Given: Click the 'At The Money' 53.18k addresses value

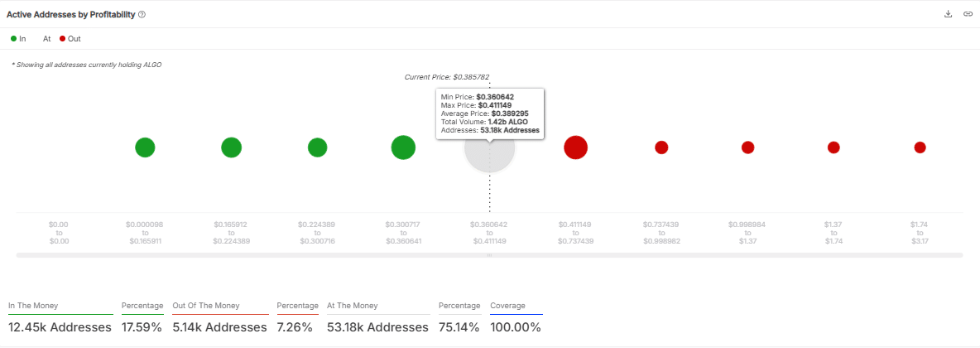Looking at the screenshot, I should 377,326.
